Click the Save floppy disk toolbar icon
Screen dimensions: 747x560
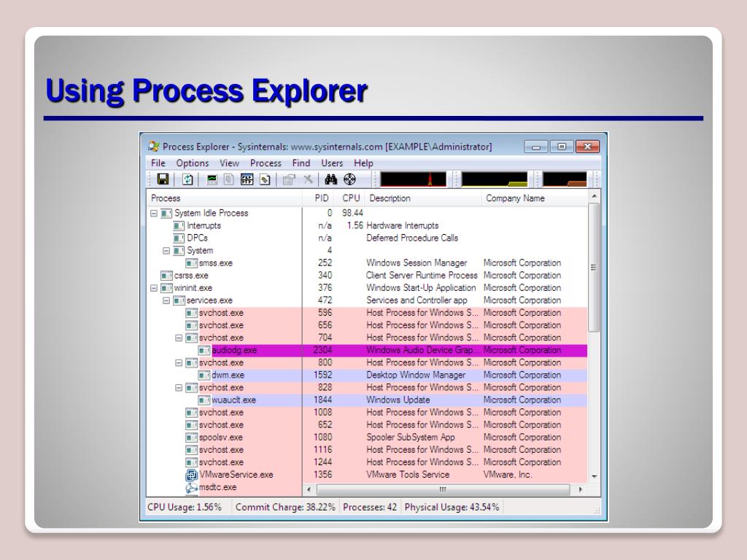[163, 179]
